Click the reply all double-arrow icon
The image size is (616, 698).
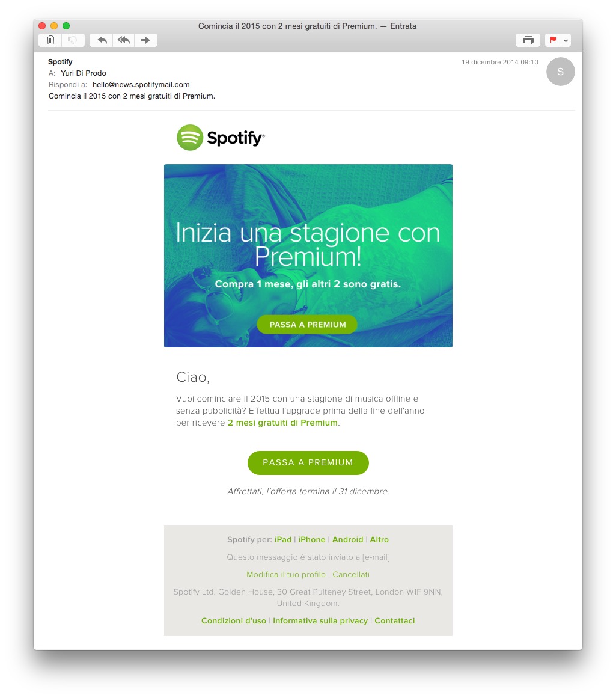(x=124, y=40)
